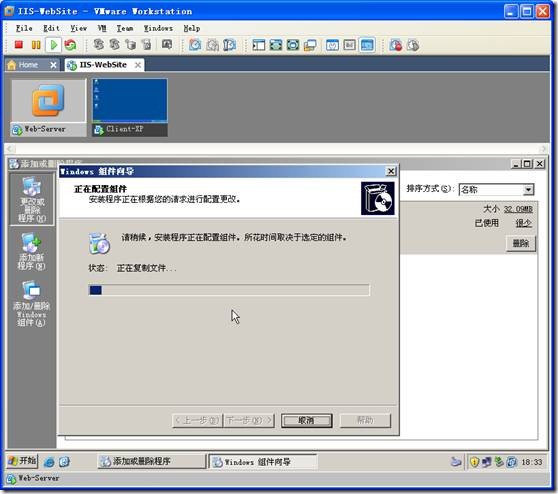Click the Revert to Snapshot icon
Viewport: 558px width, 494px height.
212,45
